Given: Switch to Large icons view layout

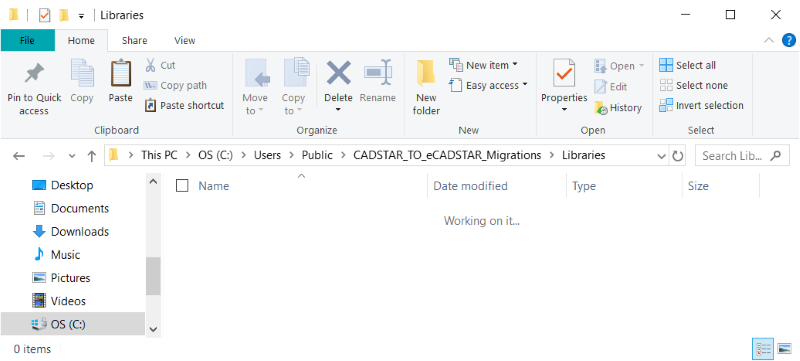Looking at the screenshot, I should click(784, 349).
